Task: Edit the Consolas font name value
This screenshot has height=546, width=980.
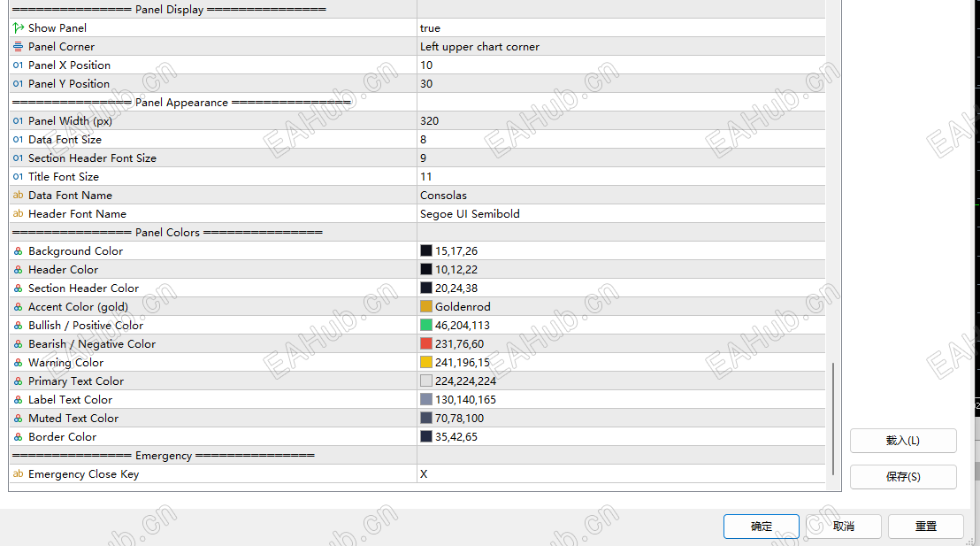Action: click(x=621, y=196)
